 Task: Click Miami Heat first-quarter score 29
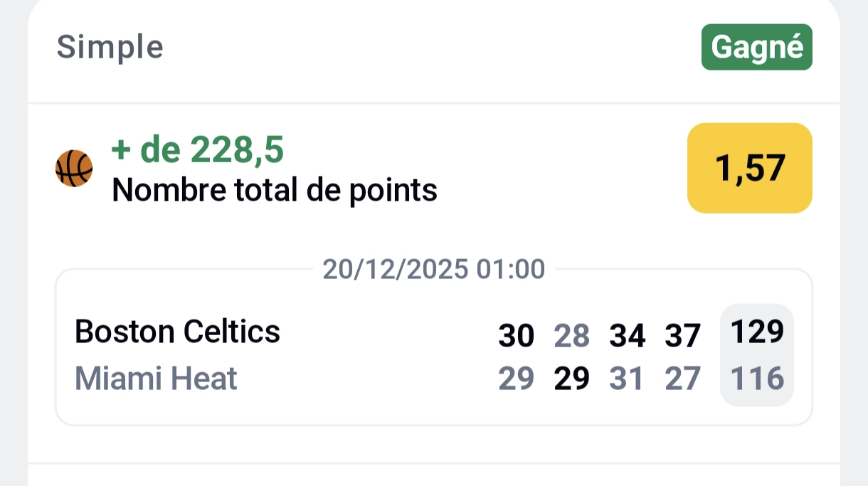tap(516, 379)
